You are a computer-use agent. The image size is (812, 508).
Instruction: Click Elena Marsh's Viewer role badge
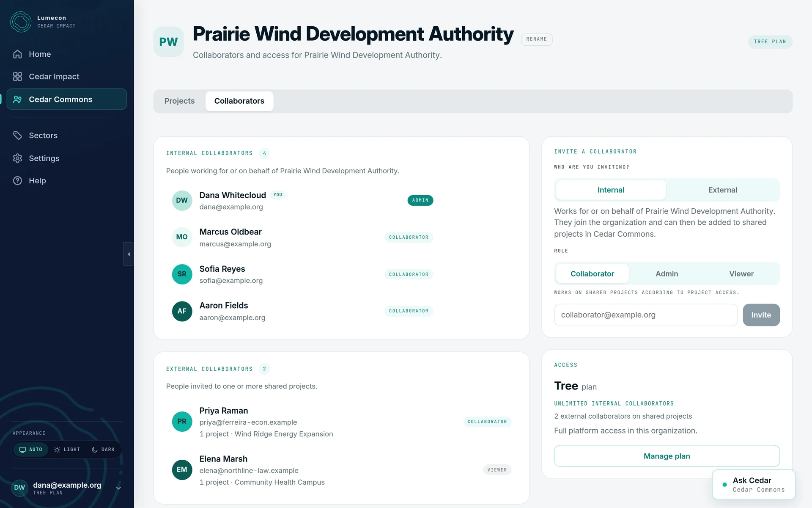tap(497, 470)
